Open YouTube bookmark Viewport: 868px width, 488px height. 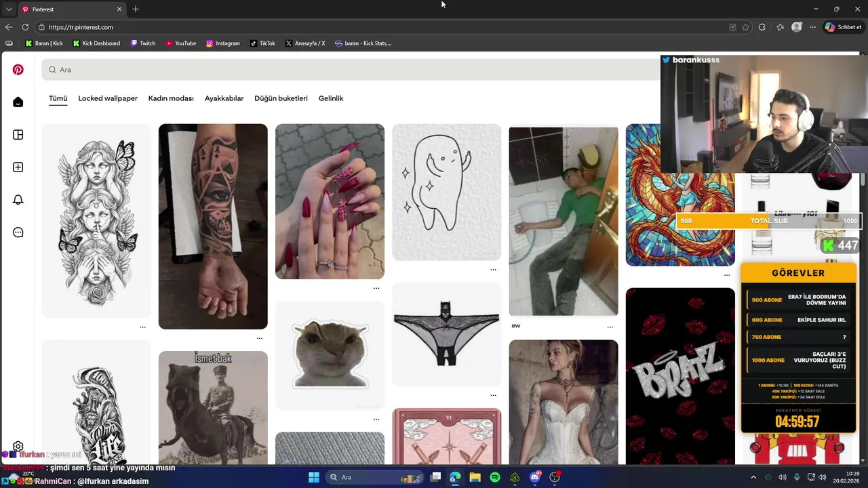click(180, 43)
